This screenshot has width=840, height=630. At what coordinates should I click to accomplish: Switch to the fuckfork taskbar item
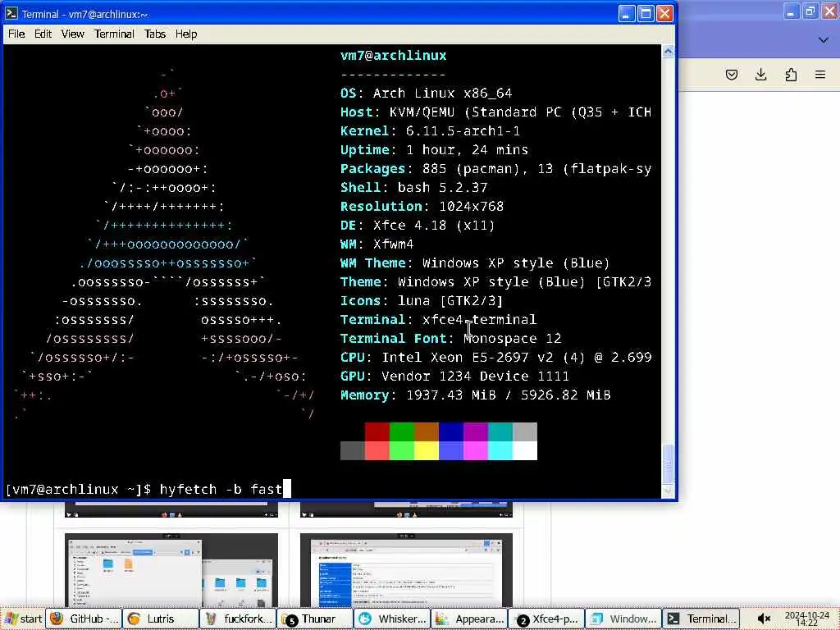point(238,619)
